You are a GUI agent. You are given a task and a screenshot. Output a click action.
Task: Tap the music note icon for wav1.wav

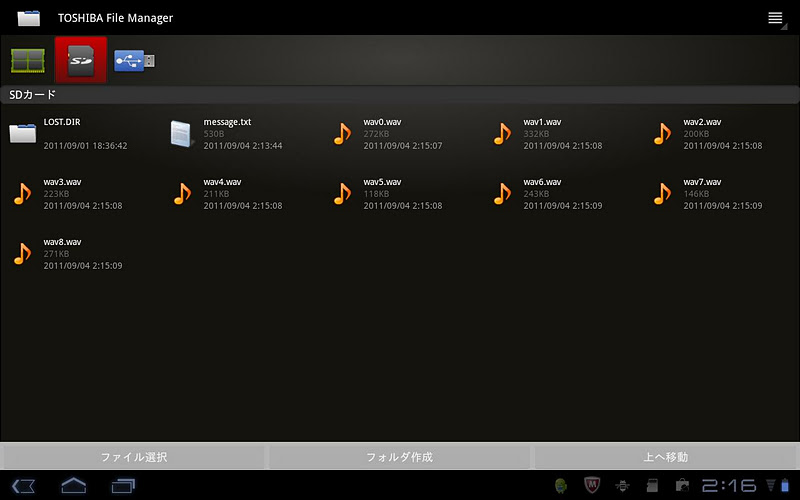[x=503, y=134]
